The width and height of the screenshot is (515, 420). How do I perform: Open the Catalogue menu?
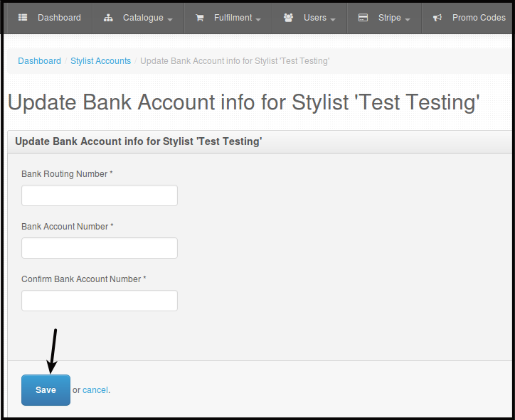pyautogui.click(x=138, y=18)
